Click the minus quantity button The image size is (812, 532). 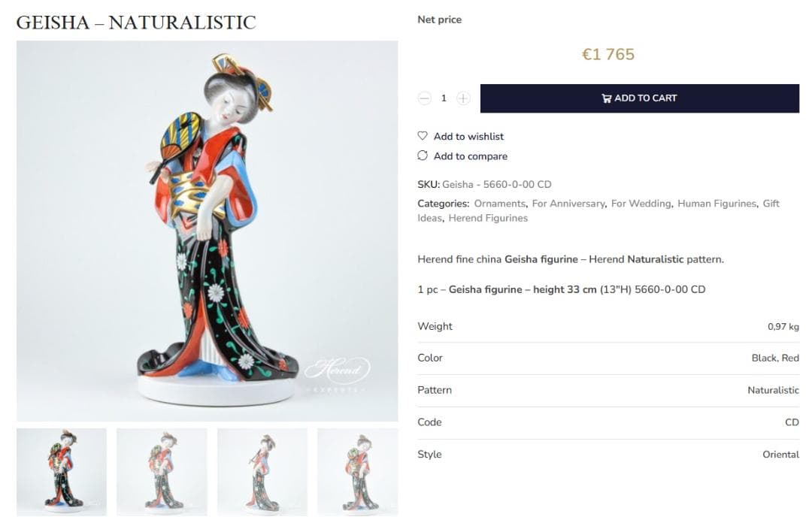click(425, 98)
